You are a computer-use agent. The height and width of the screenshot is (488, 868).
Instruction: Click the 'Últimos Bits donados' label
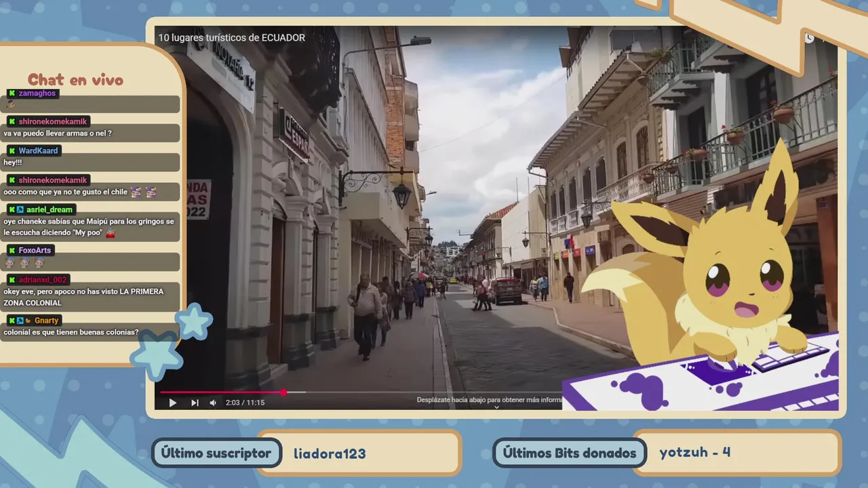tap(569, 453)
